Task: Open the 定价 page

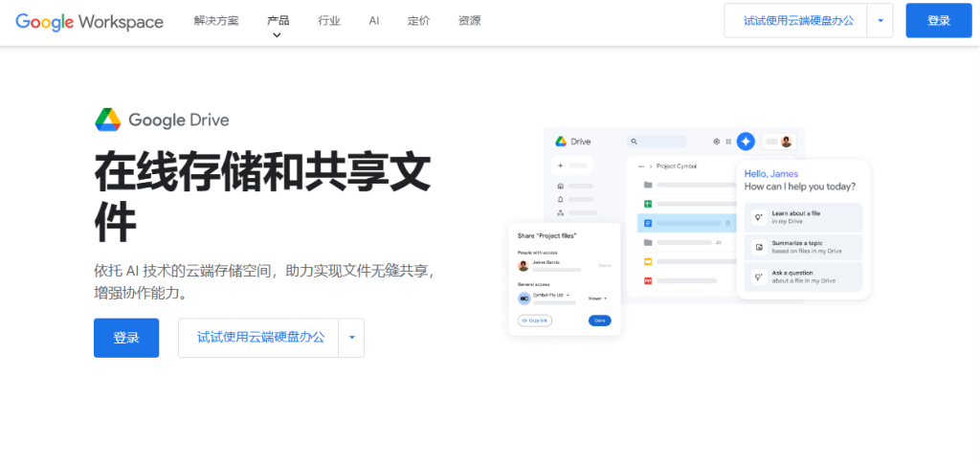Action: (x=419, y=21)
